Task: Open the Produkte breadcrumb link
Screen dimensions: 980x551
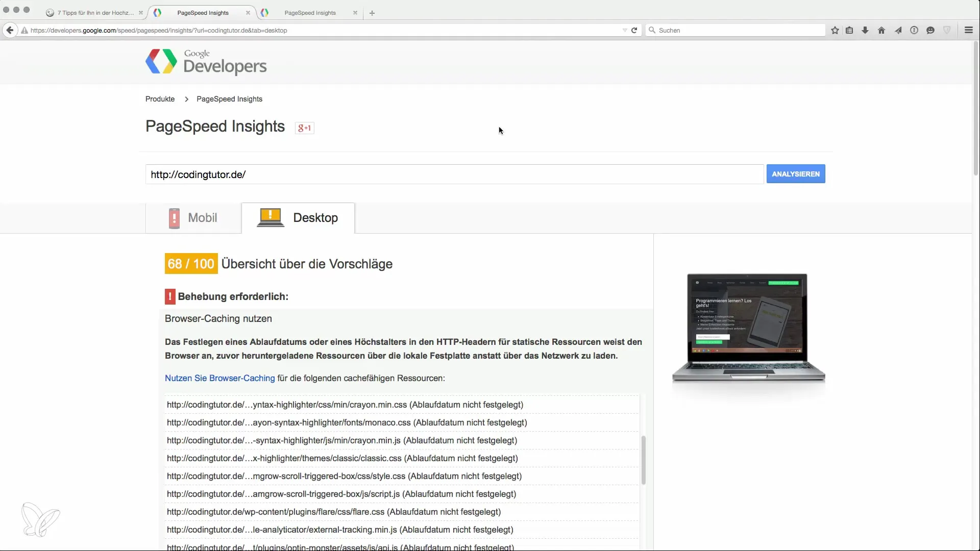Action: click(x=160, y=99)
